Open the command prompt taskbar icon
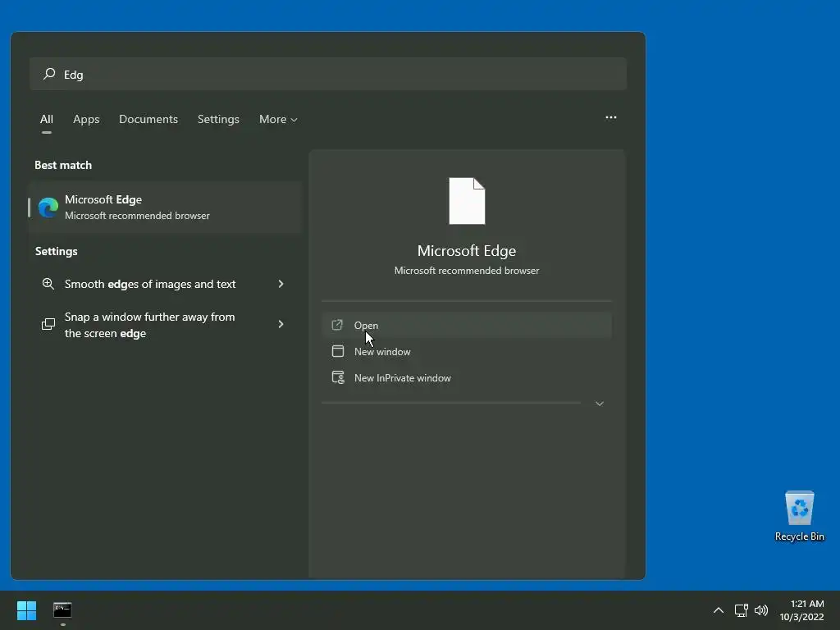This screenshot has width=840, height=630. pos(62,610)
